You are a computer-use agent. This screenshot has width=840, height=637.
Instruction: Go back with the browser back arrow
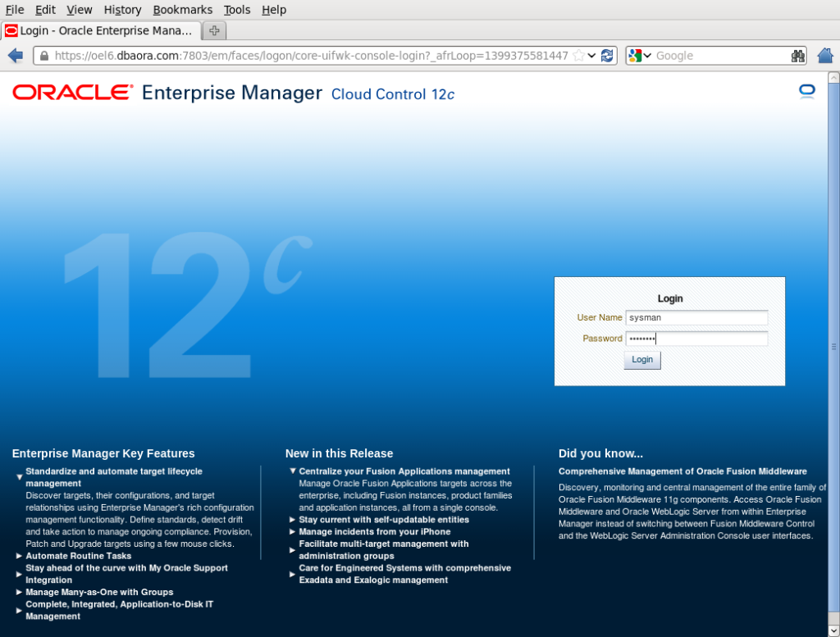(16, 56)
